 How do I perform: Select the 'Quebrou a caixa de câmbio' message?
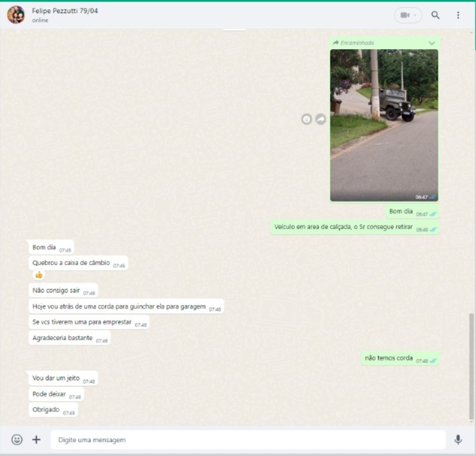pyautogui.click(x=71, y=263)
